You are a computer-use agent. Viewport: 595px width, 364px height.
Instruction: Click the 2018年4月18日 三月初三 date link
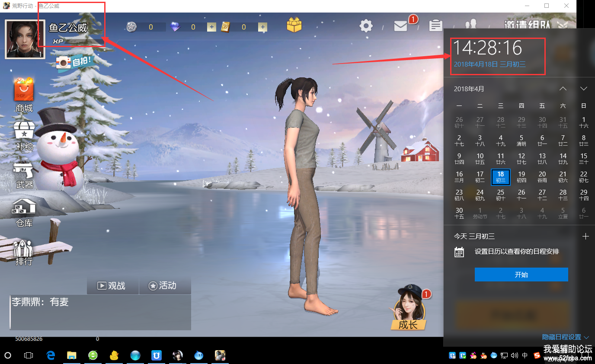(x=489, y=64)
